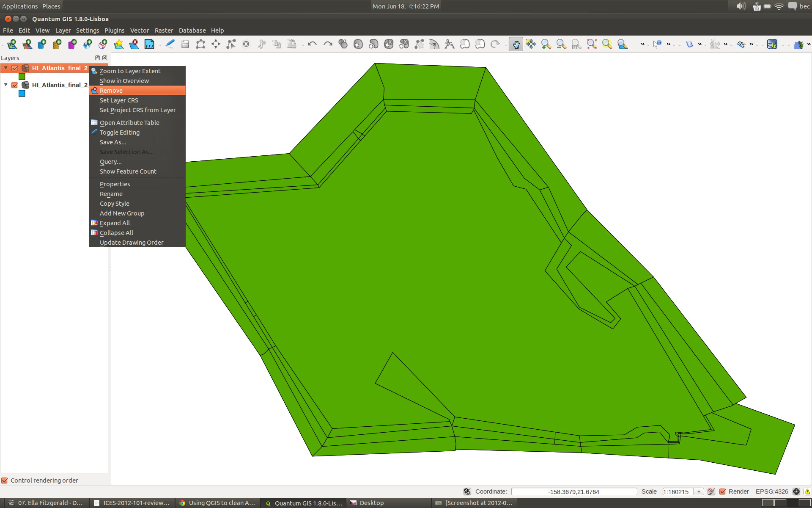Click the Toggle Editing pencil toolbar icon
Screen dimensions: 812x508
170,44
